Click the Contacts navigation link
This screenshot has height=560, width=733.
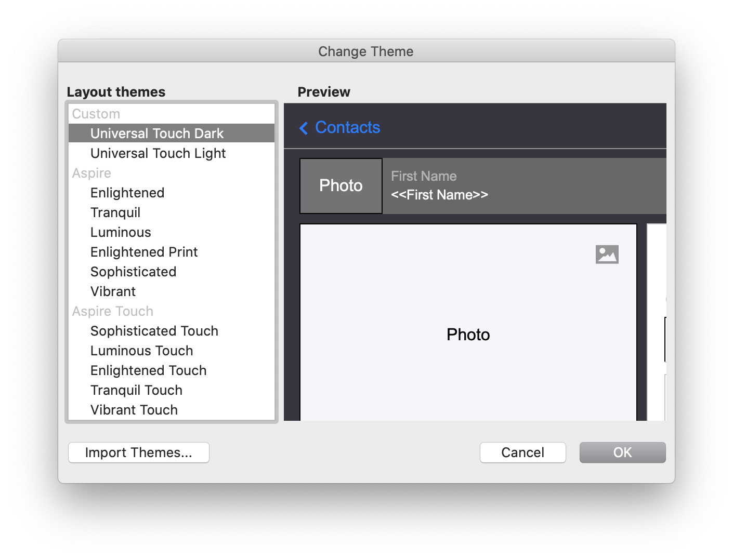(x=347, y=127)
